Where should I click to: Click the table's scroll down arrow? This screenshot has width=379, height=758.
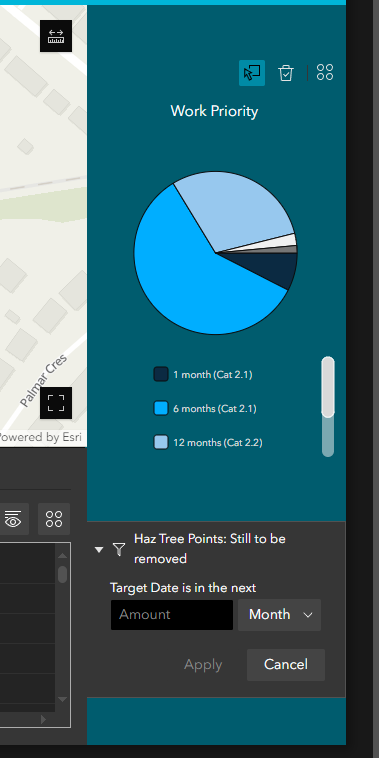(62, 699)
